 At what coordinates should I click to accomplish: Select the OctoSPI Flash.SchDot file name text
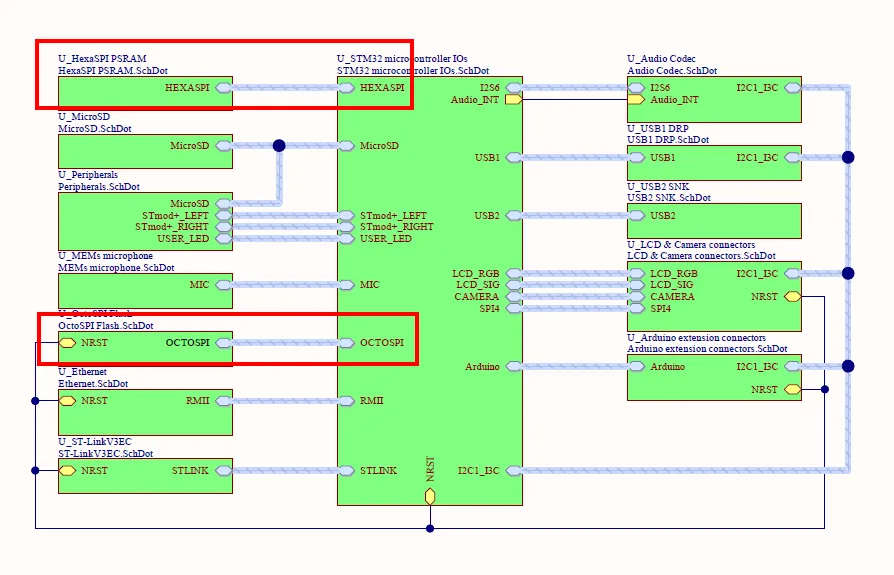click(105, 325)
